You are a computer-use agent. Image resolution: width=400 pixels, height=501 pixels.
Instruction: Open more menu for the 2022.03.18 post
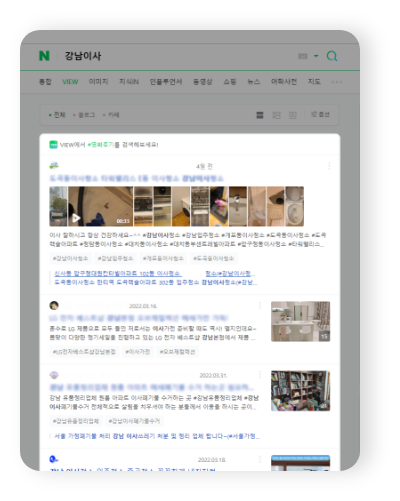(x=260, y=459)
